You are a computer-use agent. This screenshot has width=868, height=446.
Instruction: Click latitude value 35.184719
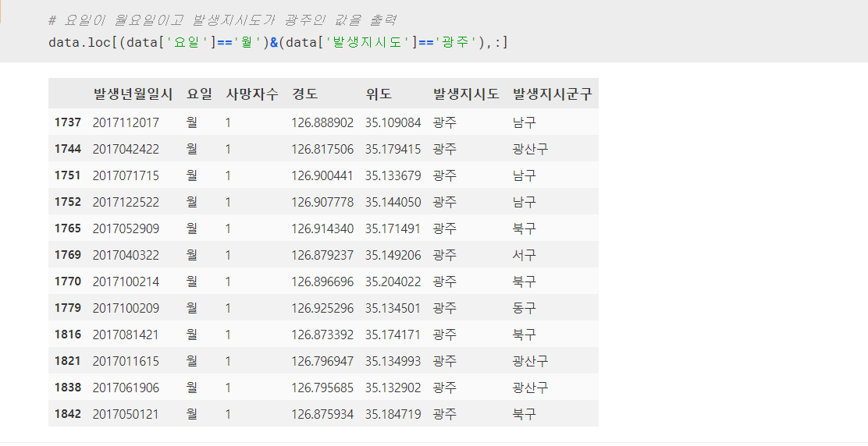[393, 415]
